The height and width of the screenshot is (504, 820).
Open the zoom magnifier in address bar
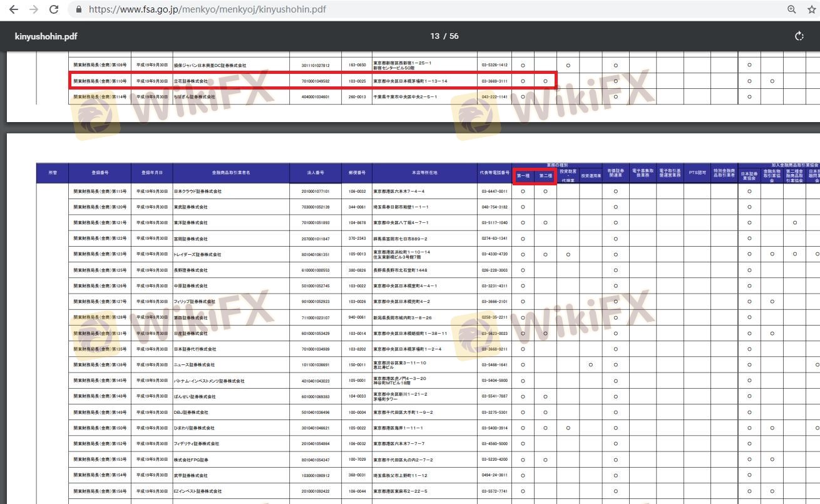(792, 9)
